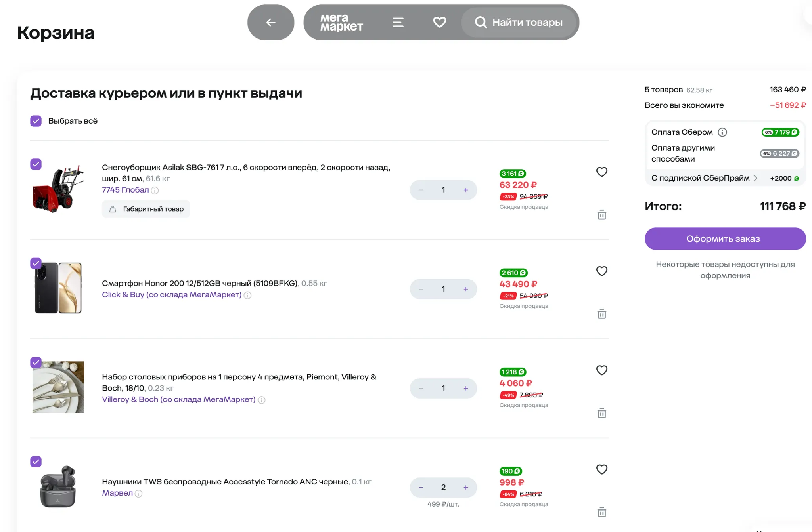This screenshot has height=532, width=812.
Task: Click the price 63 220 ₽
Action: pos(518,185)
